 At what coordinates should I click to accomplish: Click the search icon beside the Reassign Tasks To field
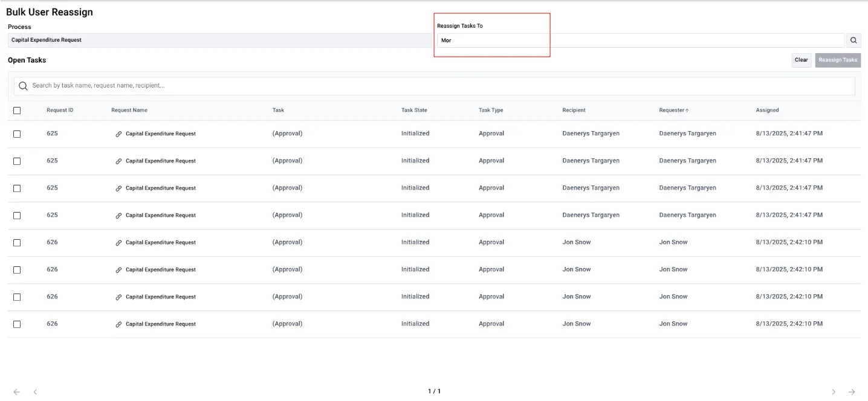[853, 40]
